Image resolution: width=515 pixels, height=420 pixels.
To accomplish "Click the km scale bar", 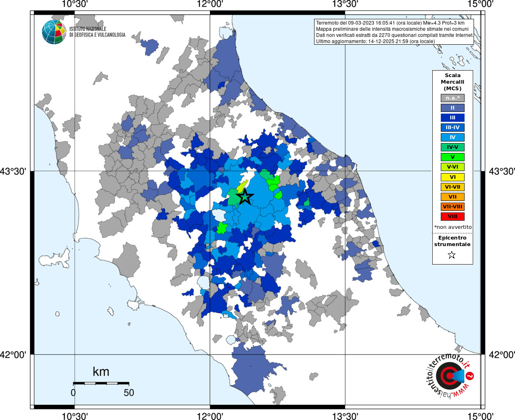I will [x=101, y=383].
